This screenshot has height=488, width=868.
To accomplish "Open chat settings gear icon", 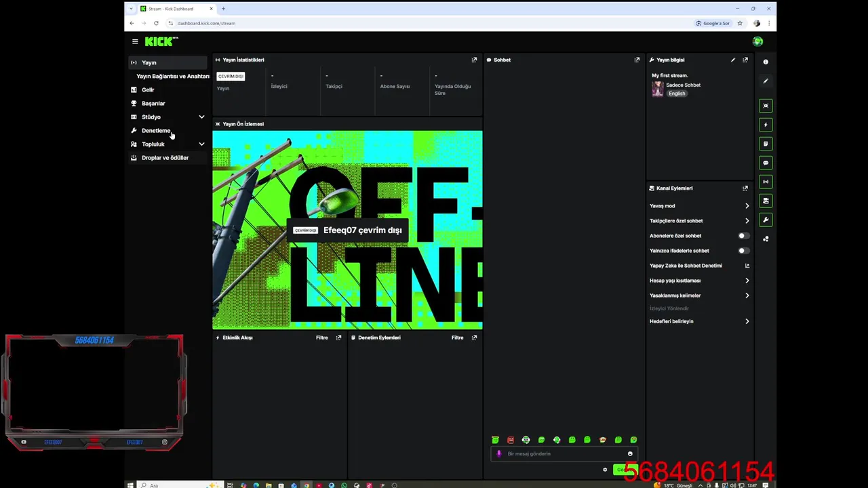I will 605,470.
